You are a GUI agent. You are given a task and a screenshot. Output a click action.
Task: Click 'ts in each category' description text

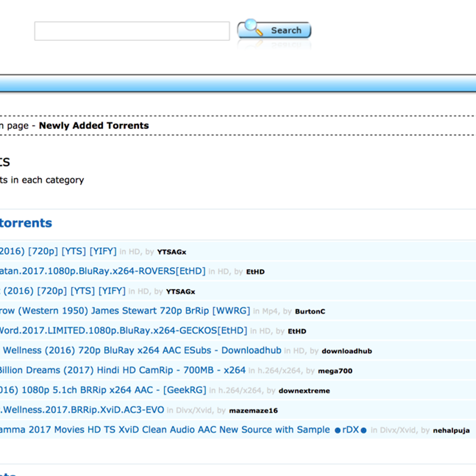click(x=42, y=180)
